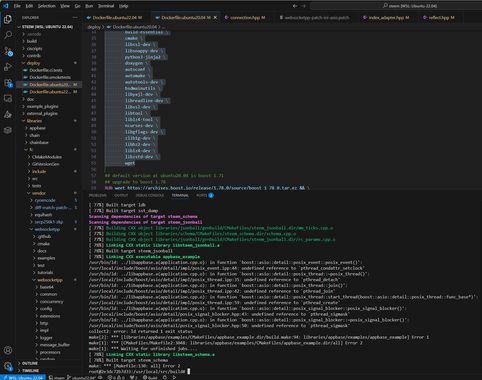
Task: Collapse the deploy folder
Action: (x=33, y=63)
